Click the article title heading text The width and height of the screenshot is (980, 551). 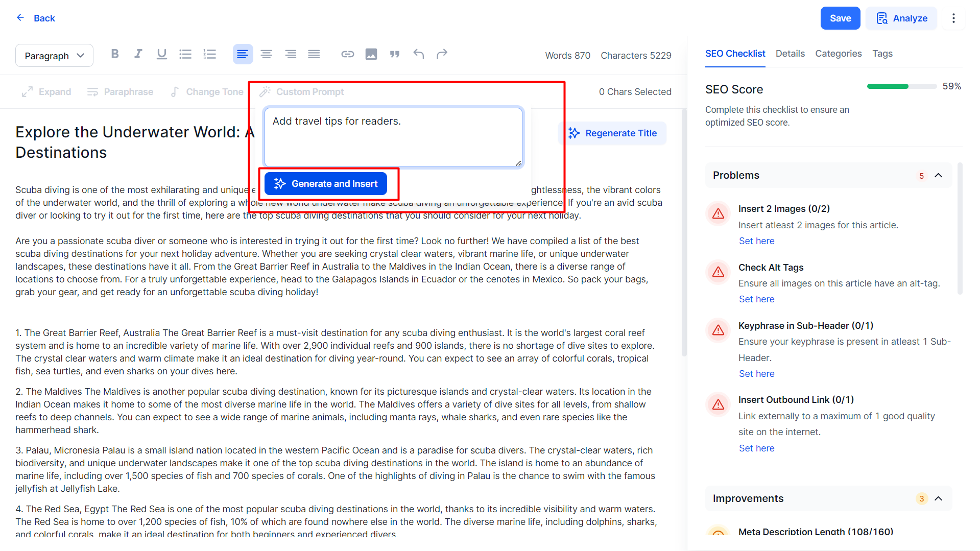pyautogui.click(x=135, y=142)
